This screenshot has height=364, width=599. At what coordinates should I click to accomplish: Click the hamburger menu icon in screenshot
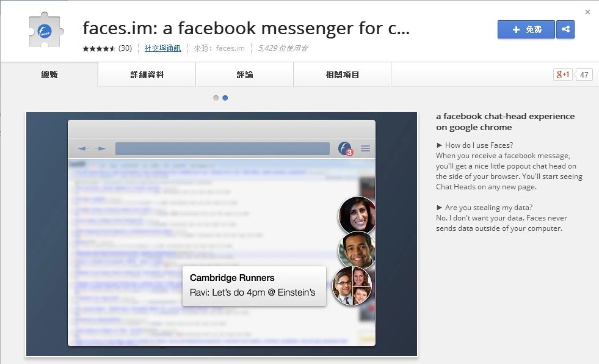tap(365, 148)
